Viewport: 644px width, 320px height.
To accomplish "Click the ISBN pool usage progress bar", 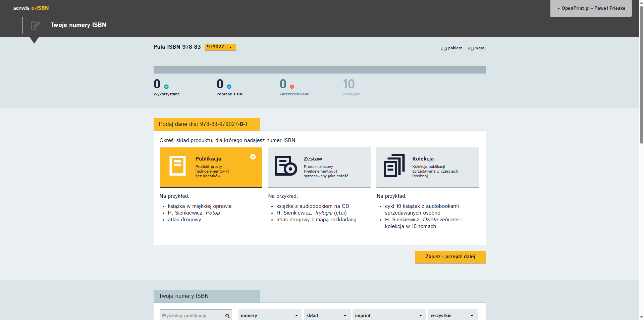I will coord(319,70).
